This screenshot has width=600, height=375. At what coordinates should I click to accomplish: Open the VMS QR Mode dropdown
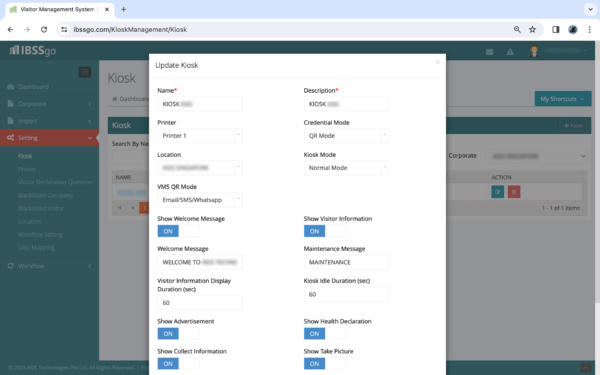[x=200, y=200]
